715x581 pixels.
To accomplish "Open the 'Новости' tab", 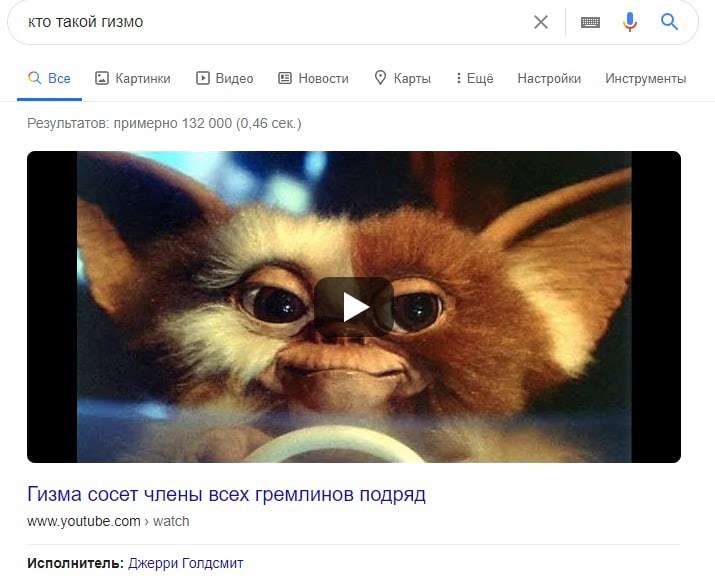I will [x=313, y=78].
